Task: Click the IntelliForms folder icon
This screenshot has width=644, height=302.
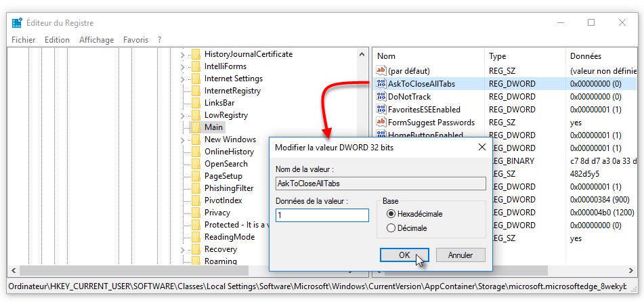Action: tap(195, 66)
